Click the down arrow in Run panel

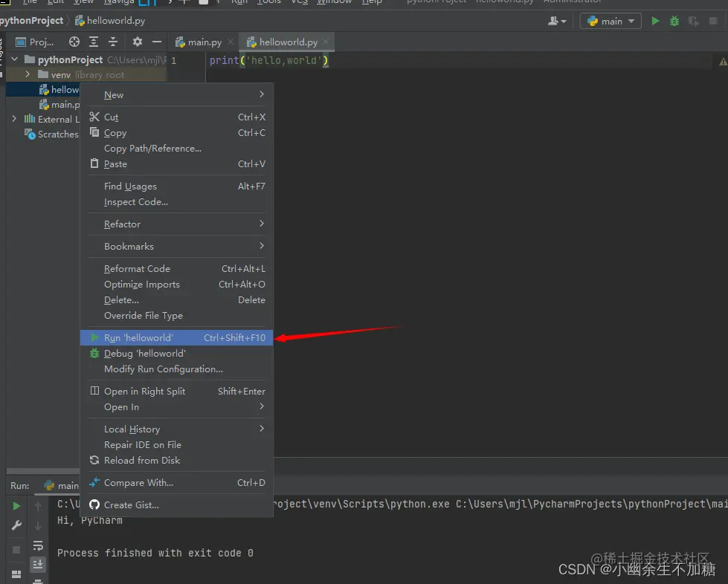(x=38, y=526)
